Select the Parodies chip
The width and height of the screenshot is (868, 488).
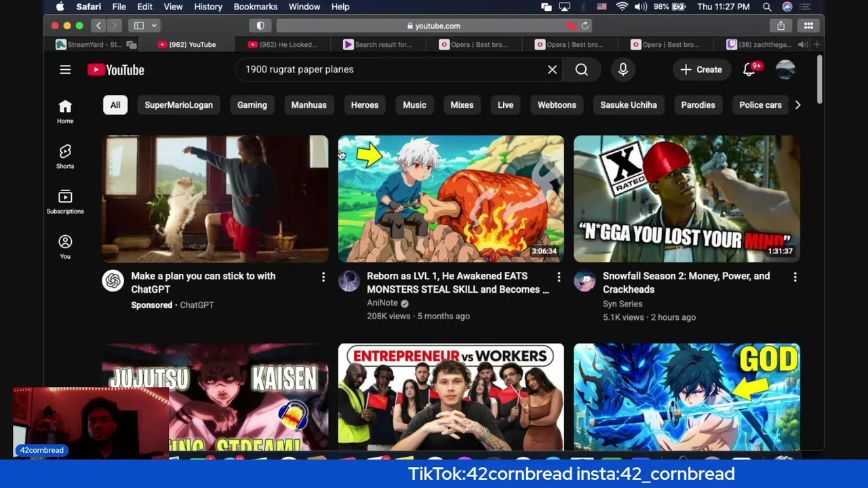tap(698, 105)
